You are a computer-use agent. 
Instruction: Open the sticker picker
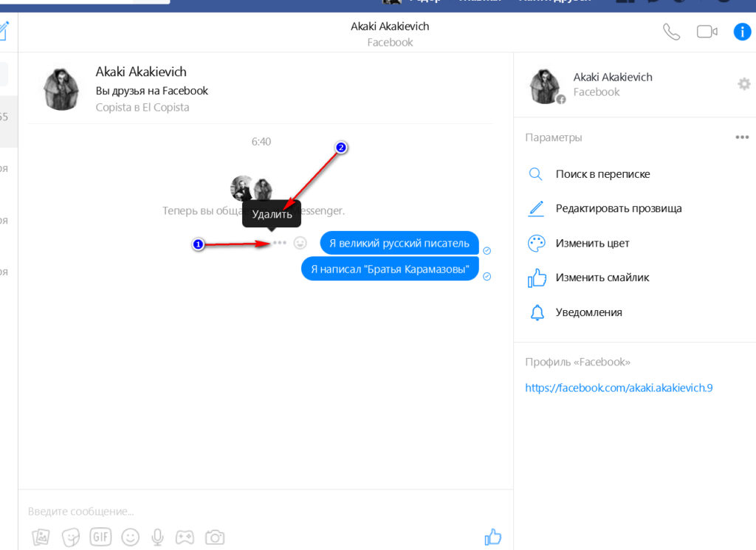point(70,537)
